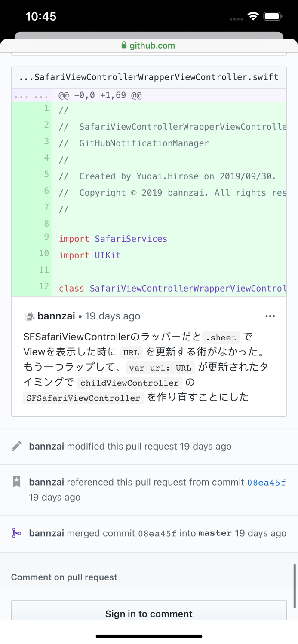Click the Wi-Fi icon in the status bar
This screenshot has width=298, height=644.
[253, 16]
